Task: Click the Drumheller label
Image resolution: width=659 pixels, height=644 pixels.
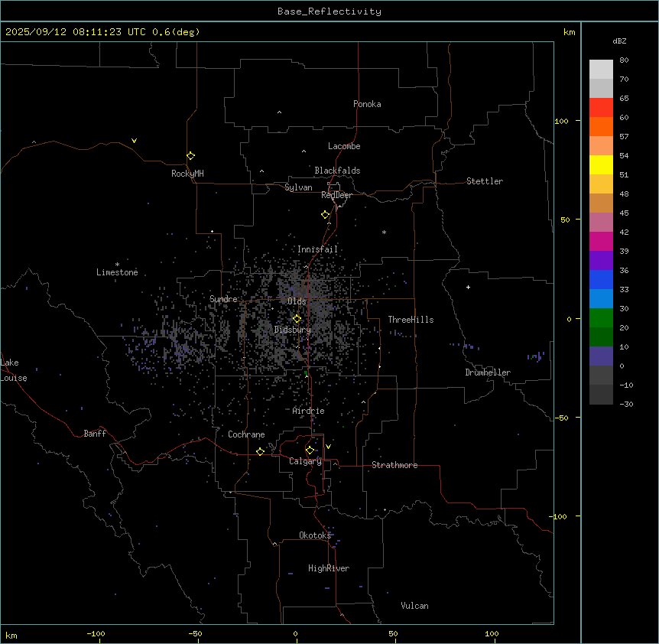Action: pos(488,372)
